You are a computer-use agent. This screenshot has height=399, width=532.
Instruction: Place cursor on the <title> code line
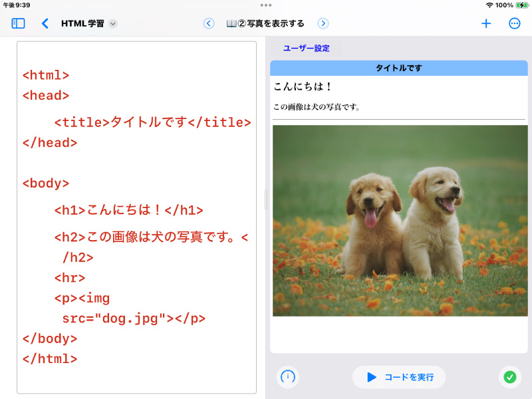coord(152,122)
